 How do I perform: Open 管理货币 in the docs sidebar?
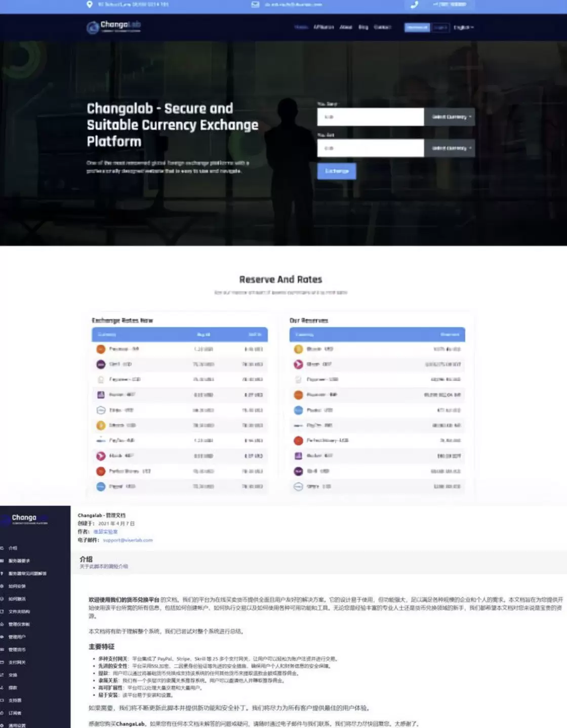pyautogui.click(x=17, y=650)
